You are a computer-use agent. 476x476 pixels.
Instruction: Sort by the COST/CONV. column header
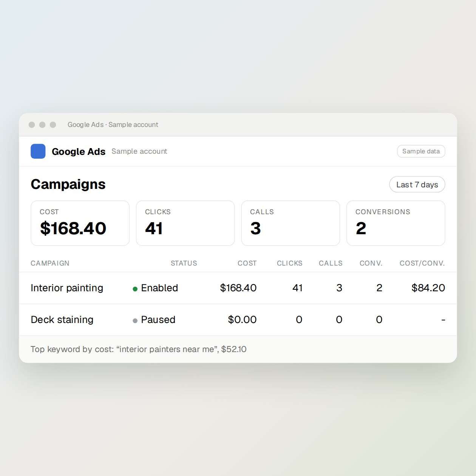click(x=422, y=263)
